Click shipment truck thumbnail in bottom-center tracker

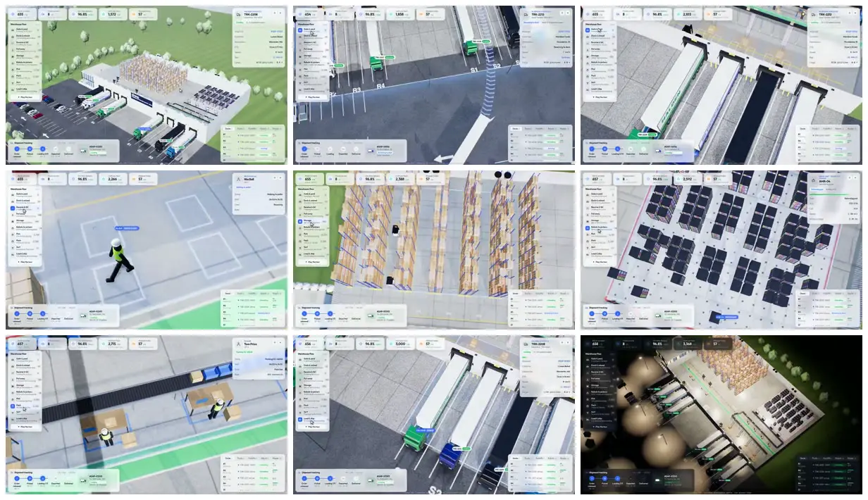coord(370,480)
